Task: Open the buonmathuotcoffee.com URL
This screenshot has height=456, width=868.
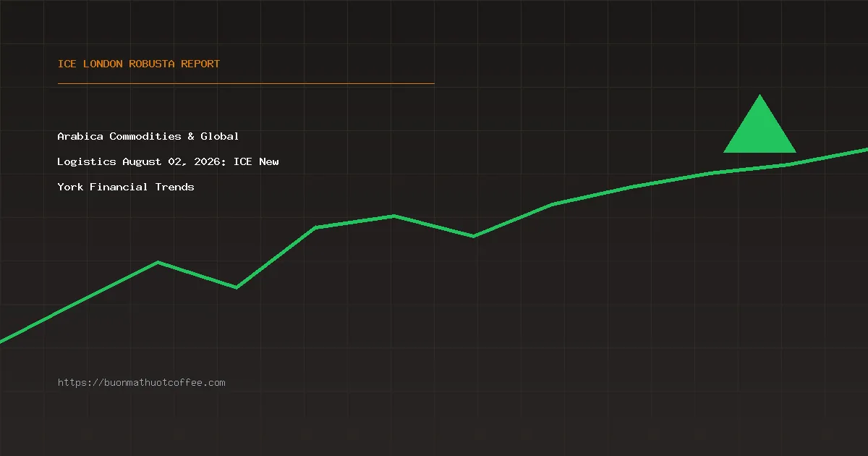Action: coord(142,383)
